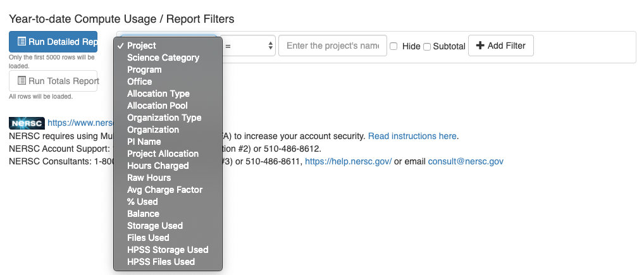Toggle the Subtotal checkbox

point(427,46)
